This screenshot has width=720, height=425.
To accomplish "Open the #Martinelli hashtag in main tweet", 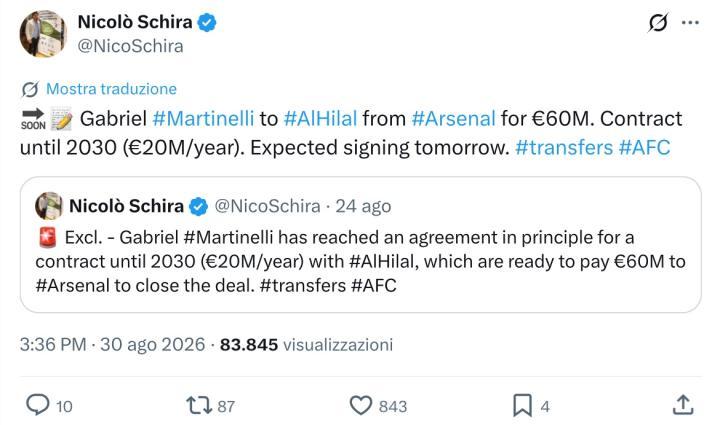I will [203, 119].
